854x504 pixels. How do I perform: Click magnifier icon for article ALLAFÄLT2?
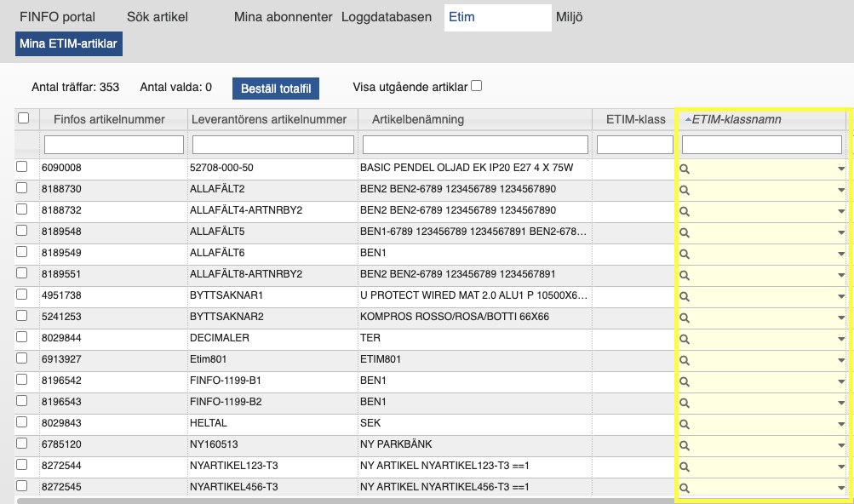tap(684, 190)
